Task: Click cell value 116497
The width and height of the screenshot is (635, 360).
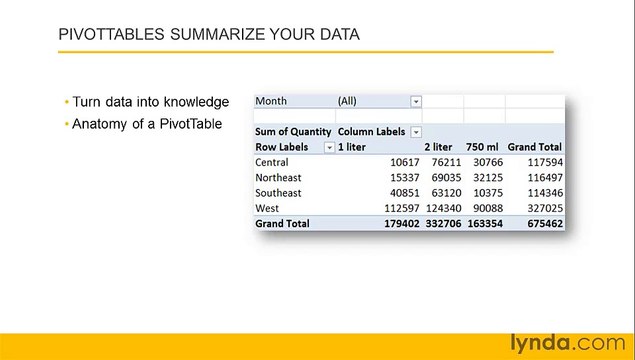Action: point(545,178)
